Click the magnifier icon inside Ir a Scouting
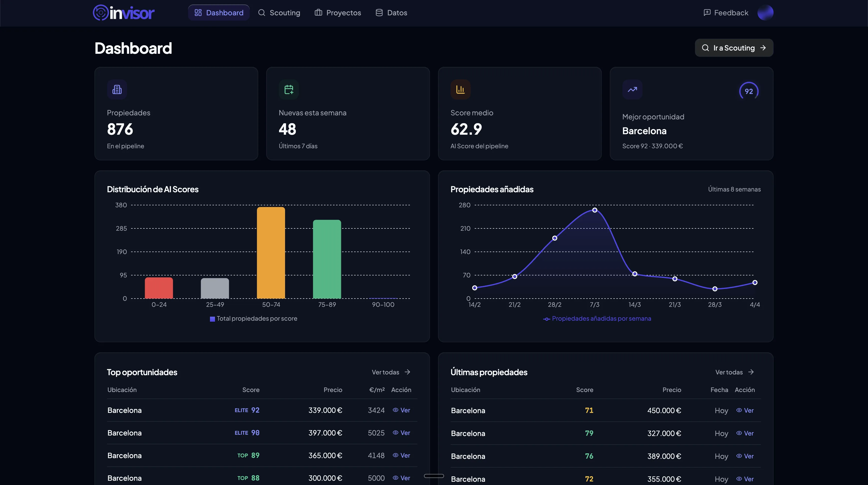The width and height of the screenshot is (868, 485). [706, 48]
